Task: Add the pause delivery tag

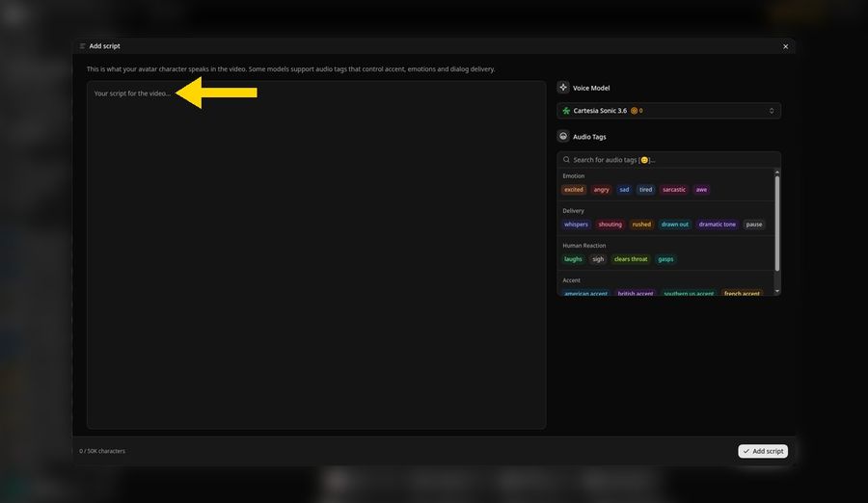Action: click(754, 225)
